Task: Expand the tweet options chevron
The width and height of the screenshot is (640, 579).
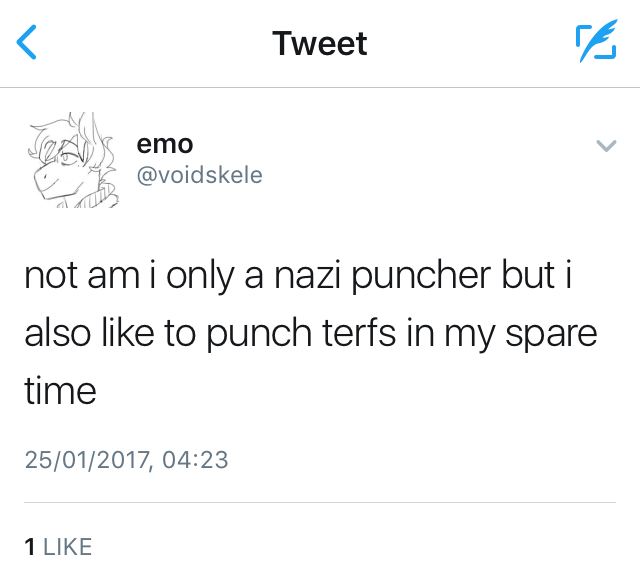Action: click(605, 147)
